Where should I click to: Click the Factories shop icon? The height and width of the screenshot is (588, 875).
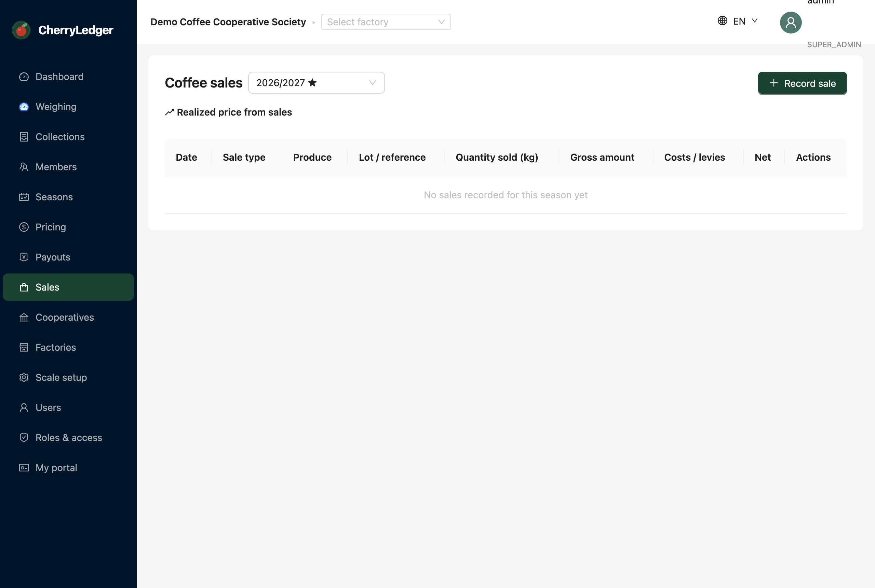(x=24, y=347)
